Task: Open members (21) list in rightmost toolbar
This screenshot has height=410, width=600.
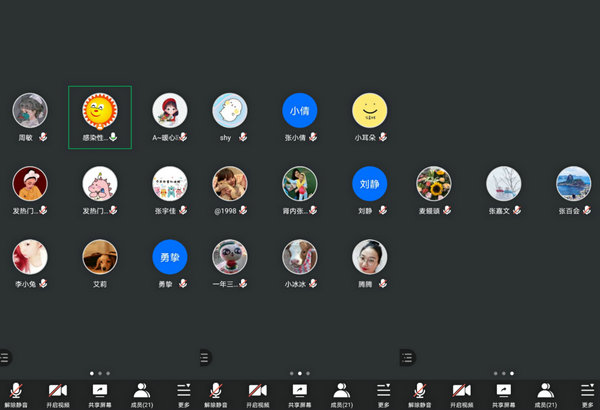Action: pyautogui.click(x=545, y=392)
